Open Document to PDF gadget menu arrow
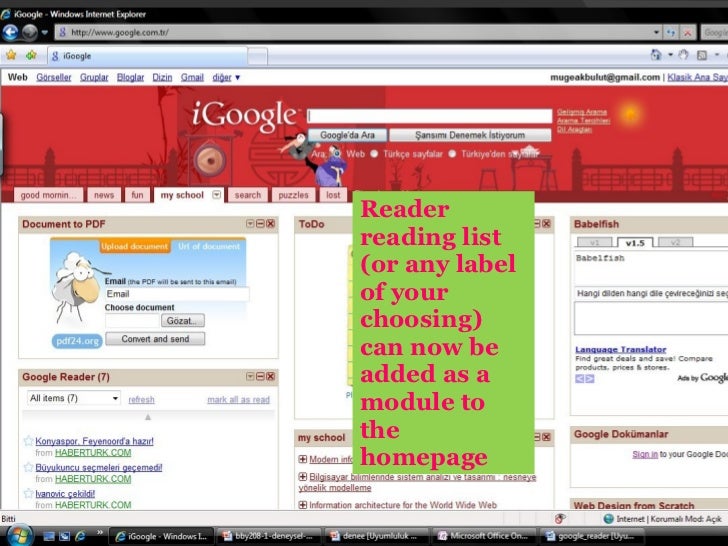This screenshot has height=546, width=728. pos(250,224)
